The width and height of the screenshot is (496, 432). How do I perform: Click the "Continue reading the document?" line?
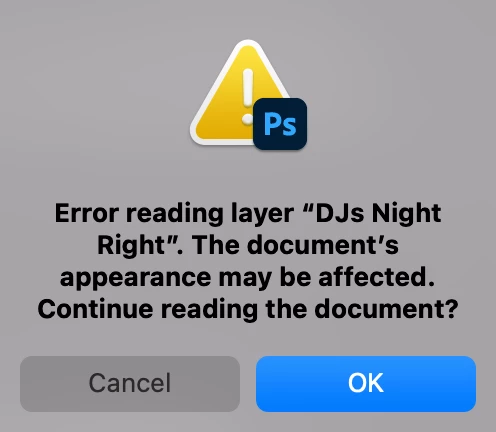[x=248, y=310]
